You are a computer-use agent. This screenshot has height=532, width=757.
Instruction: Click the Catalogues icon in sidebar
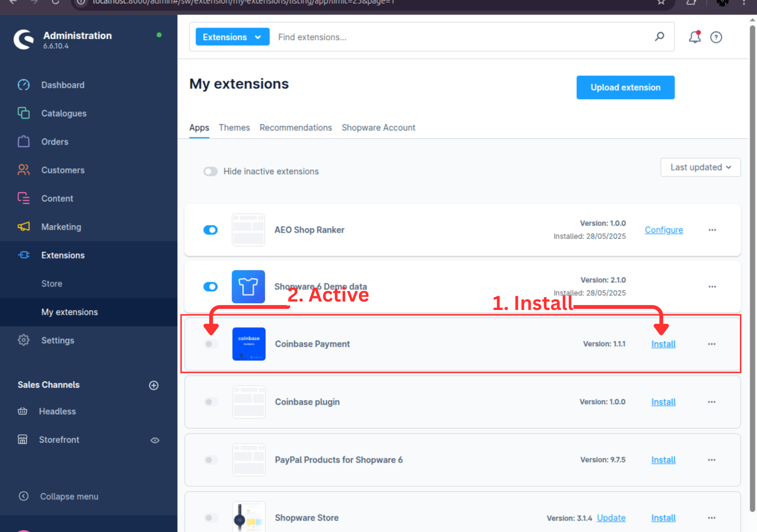coord(24,113)
